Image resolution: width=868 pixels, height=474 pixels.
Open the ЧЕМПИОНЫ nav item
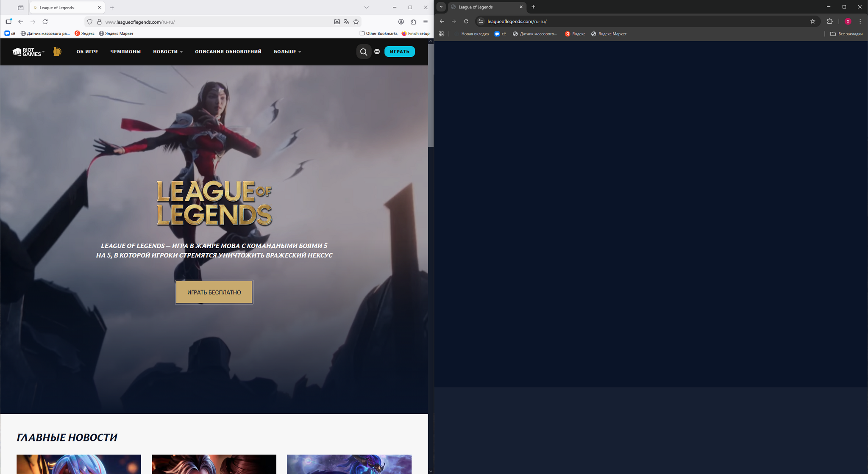click(125, 52)
